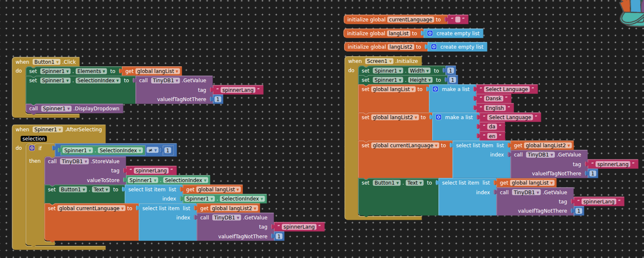This screenshot has height=258, width=644.
Task: Open the Width property dropdown of Spinner1
Action: [419, 71]
